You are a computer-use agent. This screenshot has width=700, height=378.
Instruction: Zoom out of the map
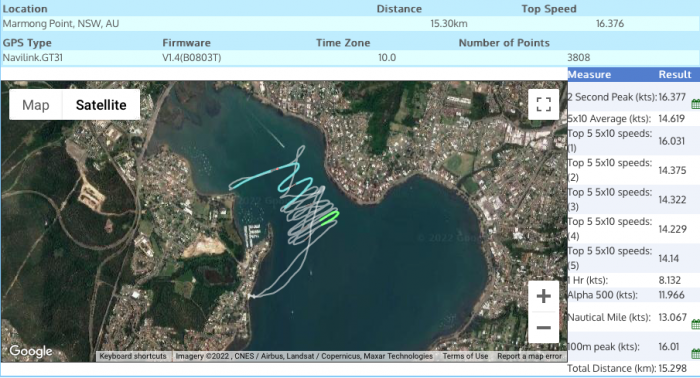543,328
